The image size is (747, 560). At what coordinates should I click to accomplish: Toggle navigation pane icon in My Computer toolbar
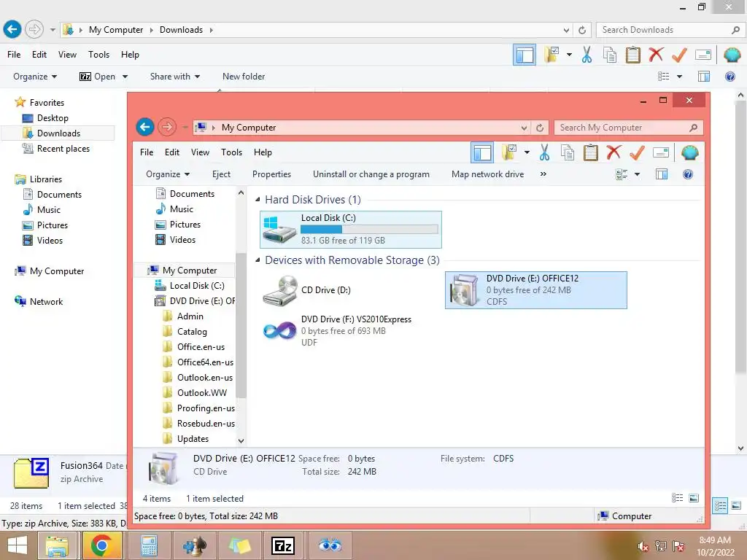tap(482, 152)
